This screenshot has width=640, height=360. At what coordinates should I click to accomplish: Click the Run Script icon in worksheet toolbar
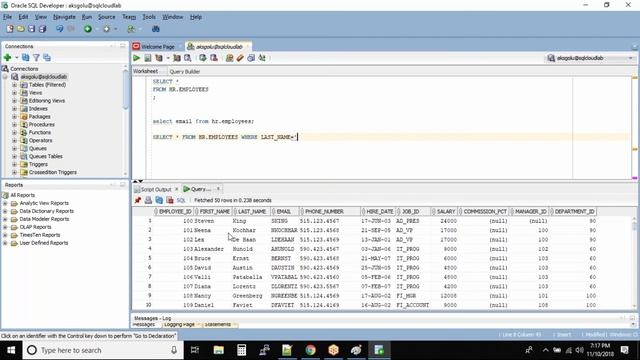click(x=148, y=58)
